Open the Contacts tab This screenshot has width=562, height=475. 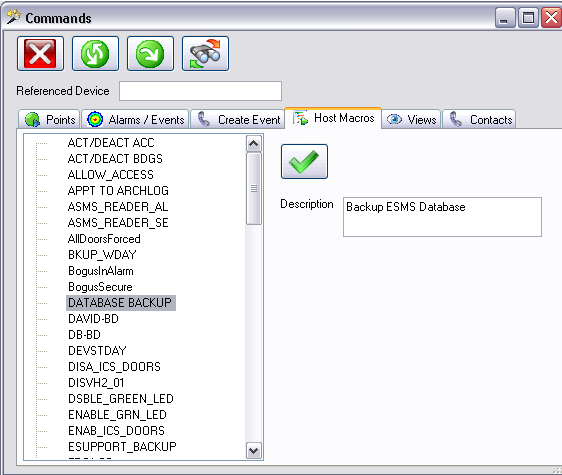(479, 119)
